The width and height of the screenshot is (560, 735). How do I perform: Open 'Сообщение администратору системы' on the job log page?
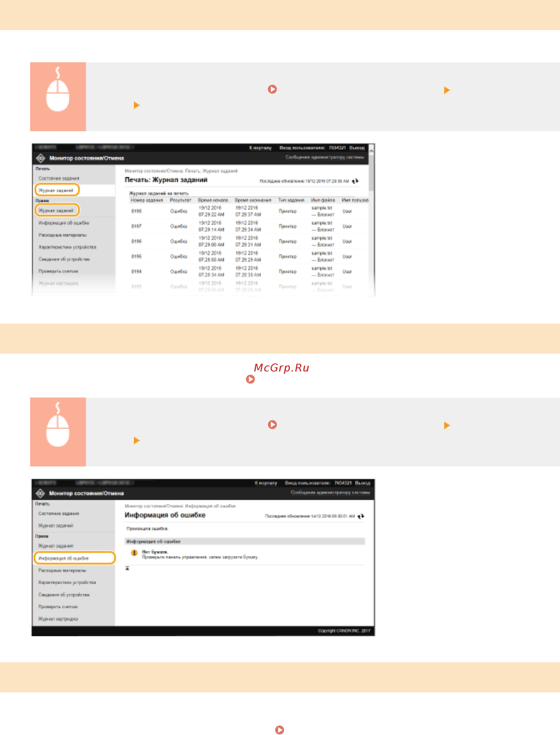pyautogui.click(x=325, y=157)
